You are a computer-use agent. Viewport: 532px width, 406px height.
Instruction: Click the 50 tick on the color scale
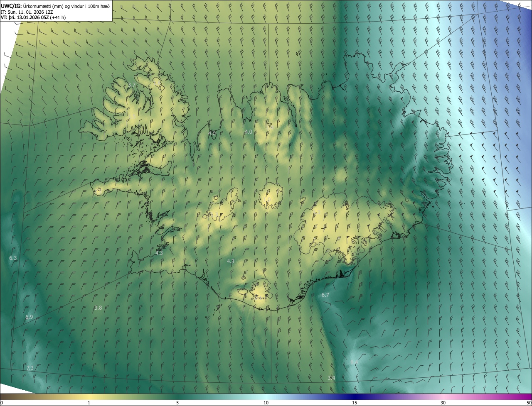529,403
